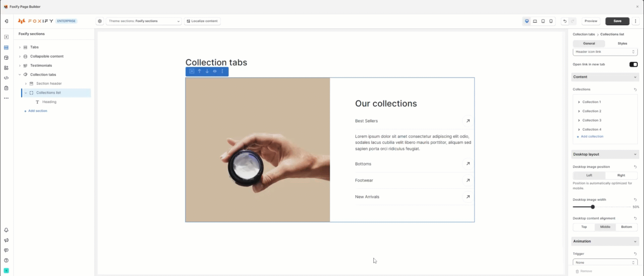644x276 pixels.
Task: Switch to the Styles tab
Action: click(x=622, y=44)
